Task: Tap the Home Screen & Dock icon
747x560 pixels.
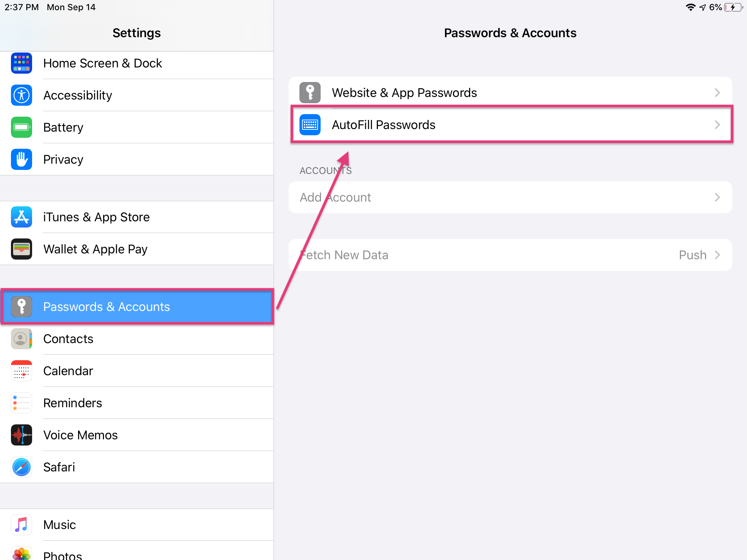Action: click(x=22, y=63)
